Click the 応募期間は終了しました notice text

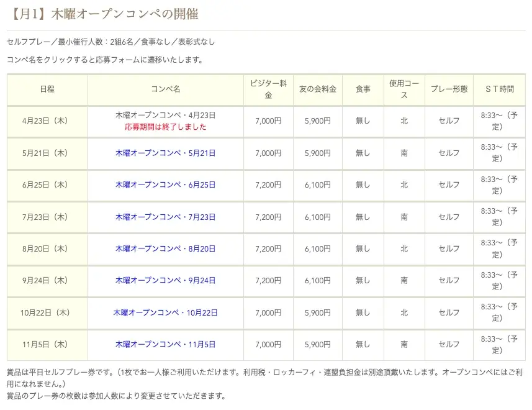(165, 126)
